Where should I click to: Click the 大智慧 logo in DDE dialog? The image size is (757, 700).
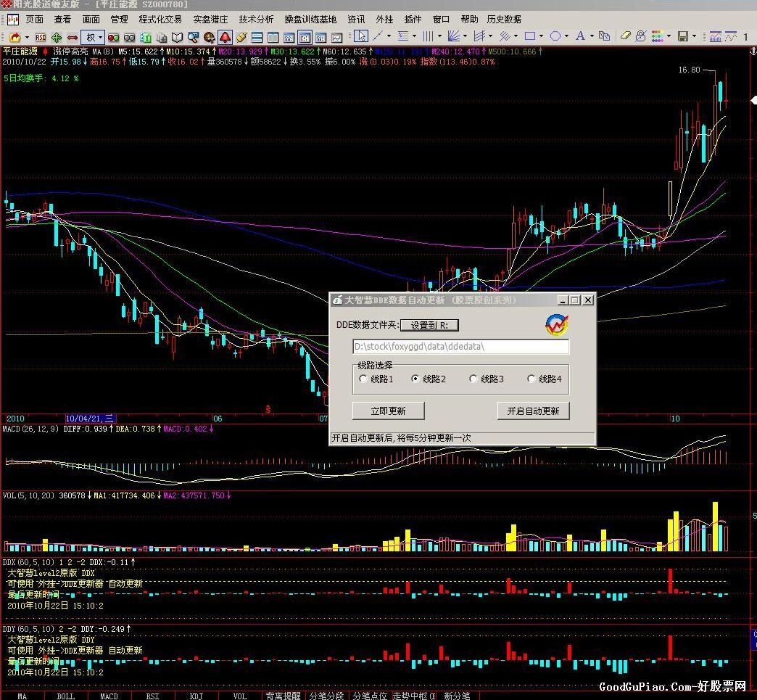pyautogui.click(x=557, y=325)
